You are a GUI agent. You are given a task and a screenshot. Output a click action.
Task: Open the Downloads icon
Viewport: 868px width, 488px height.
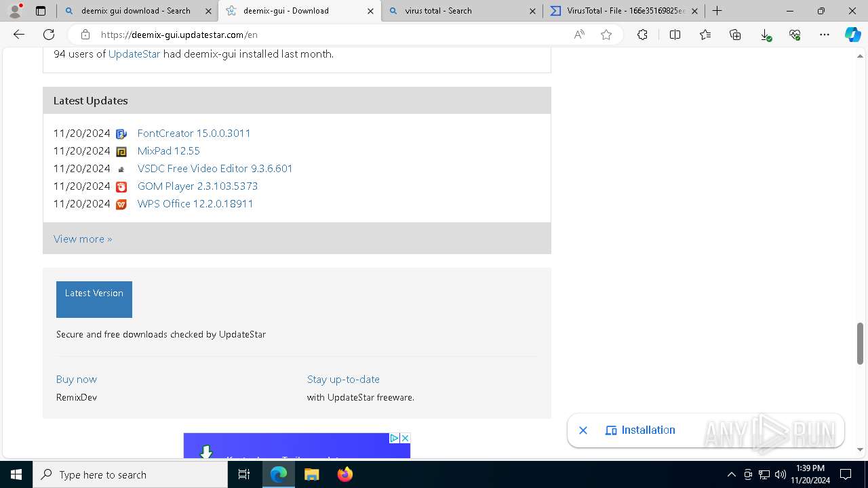tap(765, 35)
